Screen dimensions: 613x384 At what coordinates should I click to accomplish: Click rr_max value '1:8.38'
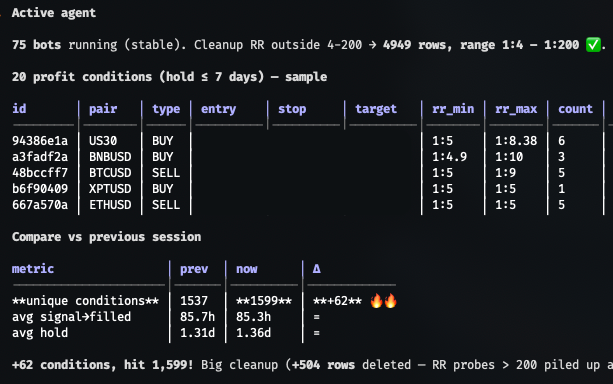click(x=516, y=140)
